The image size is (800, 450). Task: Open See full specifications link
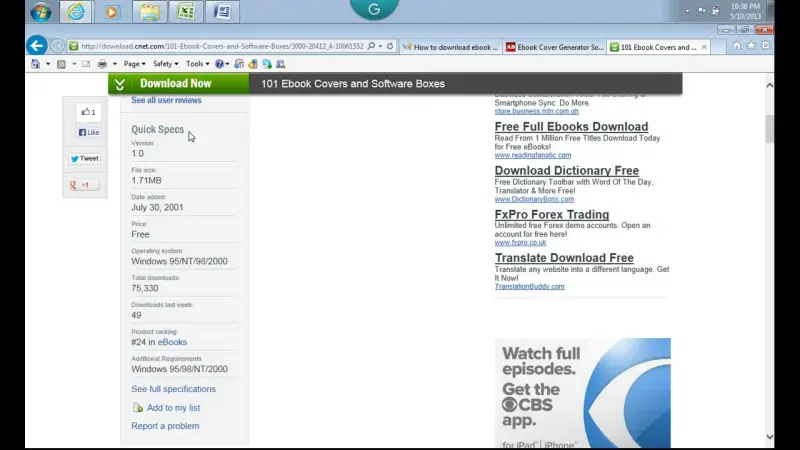pos(173,389)
